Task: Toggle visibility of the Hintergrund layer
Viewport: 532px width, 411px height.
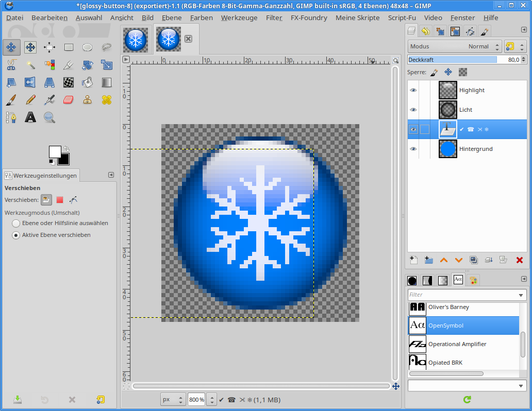Action: 413,149
